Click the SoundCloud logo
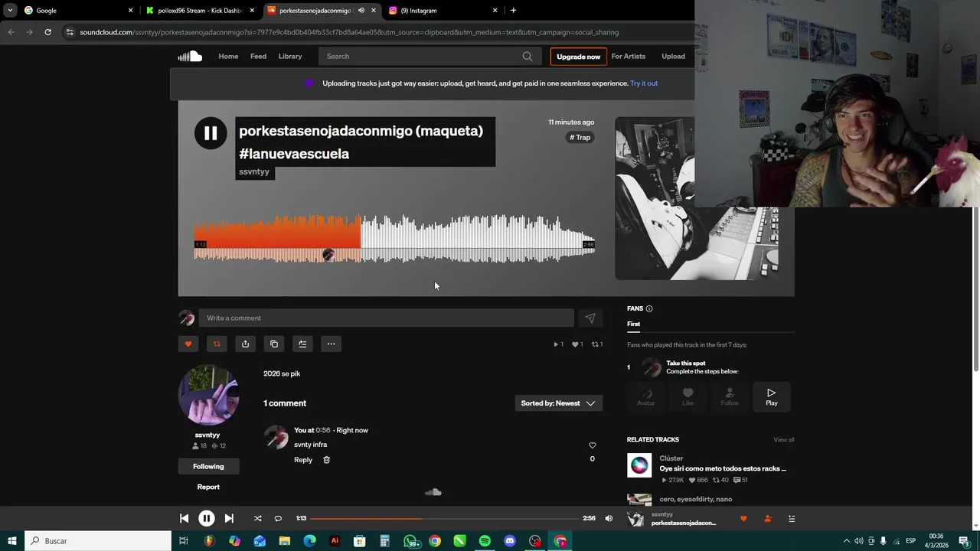 pyautogui.click(x=190, y=56)
